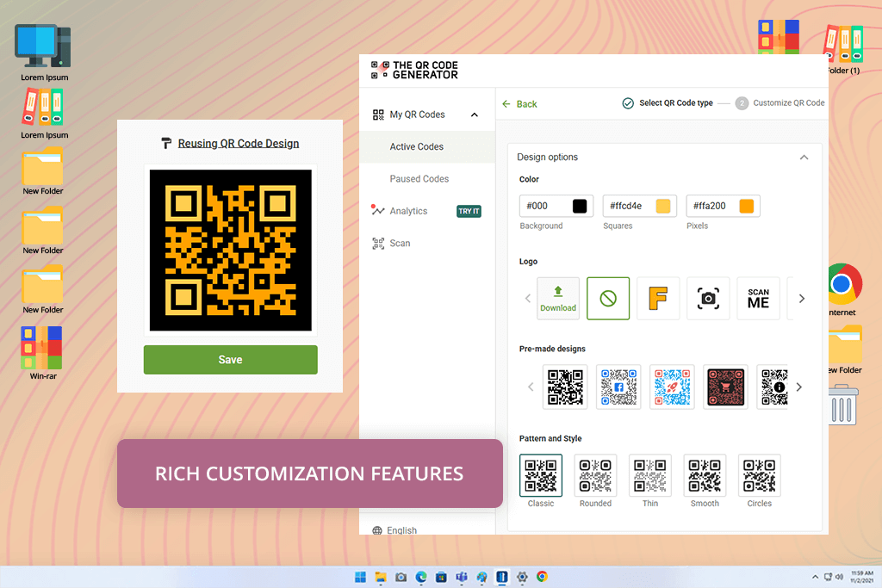882x588 pixels.
Task: Select the Rounded pattern style
Action: tap(595, 475)
